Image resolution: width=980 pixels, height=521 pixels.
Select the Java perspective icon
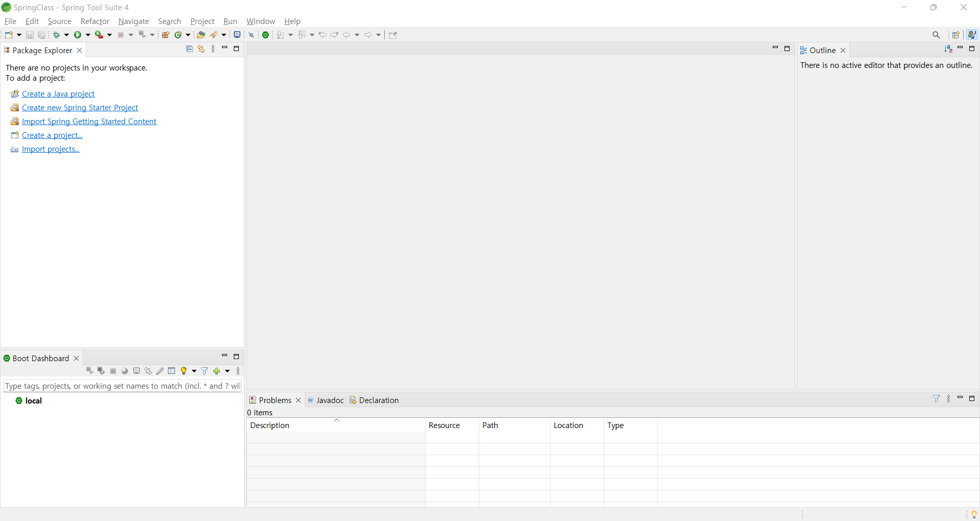pyautogui.click(x=972, y=35)
